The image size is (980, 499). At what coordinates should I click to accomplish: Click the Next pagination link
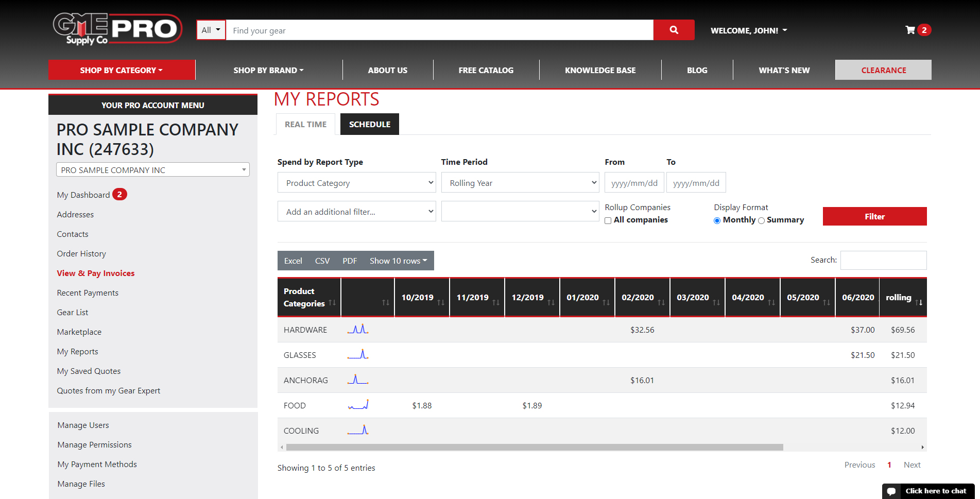[x=912, y=464]
